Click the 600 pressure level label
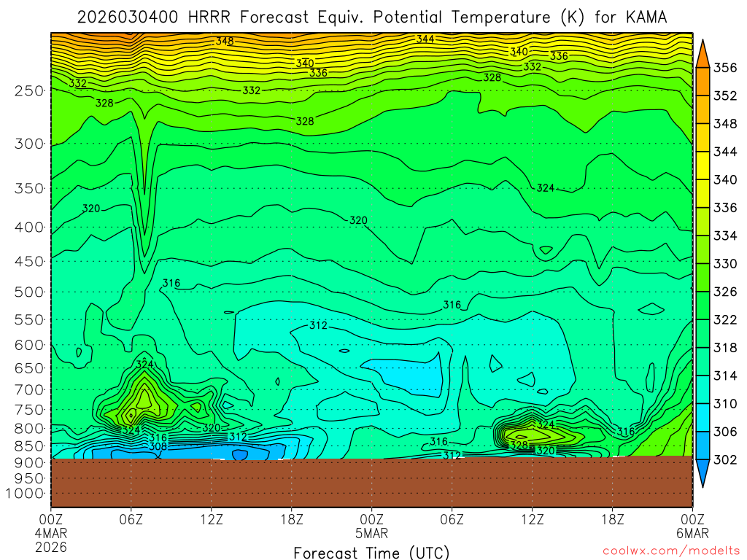This screenshot has height=560, width=747. pos(29,345)
